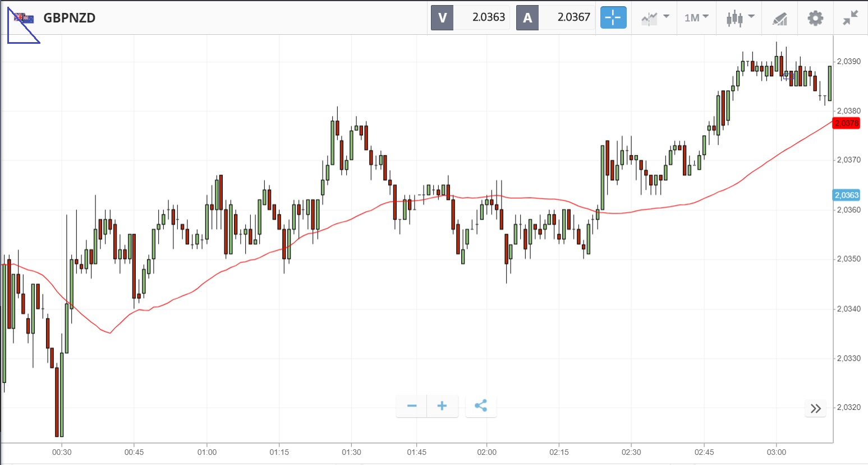This screenshot has width=868, height=465.
Task: Click the GBPNZD symbol name
Action: click(70, 18)
